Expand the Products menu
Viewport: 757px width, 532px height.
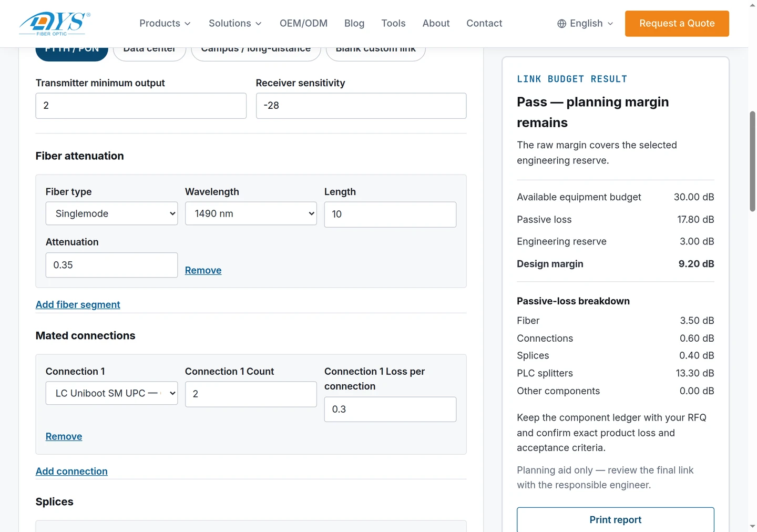pyautogui.click(x=165, y=23)
